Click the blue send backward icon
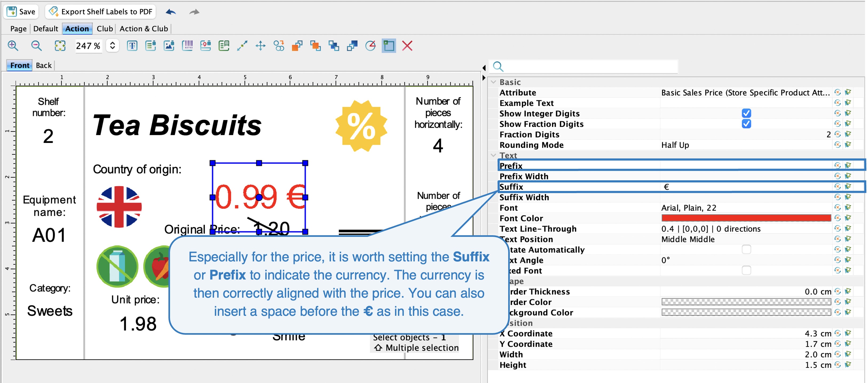This screenshot has height=383, width=868. (334, 46)
